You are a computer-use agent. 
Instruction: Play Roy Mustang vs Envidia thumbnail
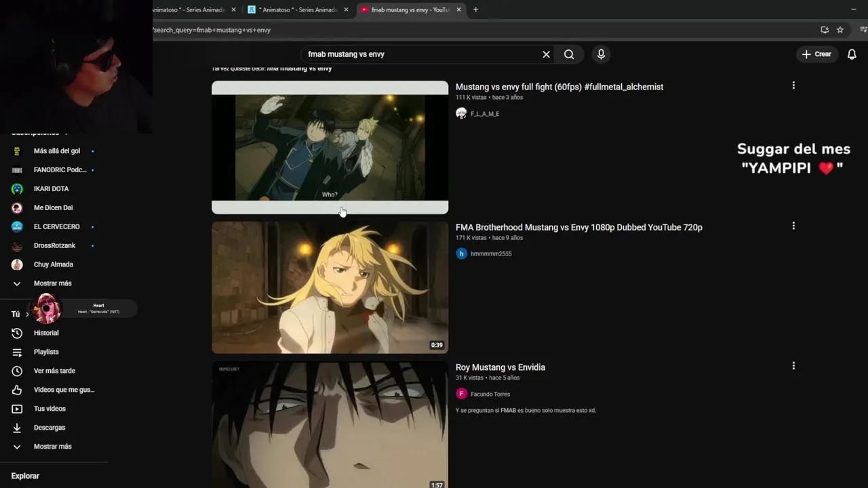point(330,425)
